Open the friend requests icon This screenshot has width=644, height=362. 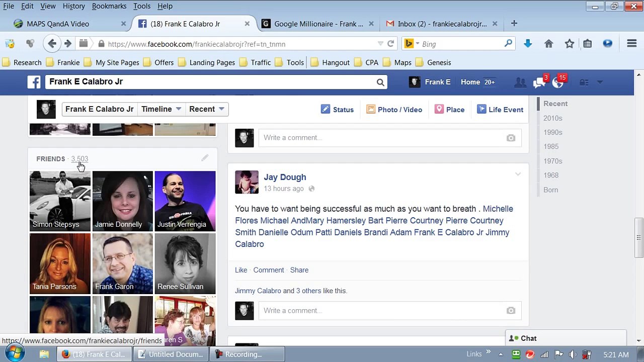point(520,82)
